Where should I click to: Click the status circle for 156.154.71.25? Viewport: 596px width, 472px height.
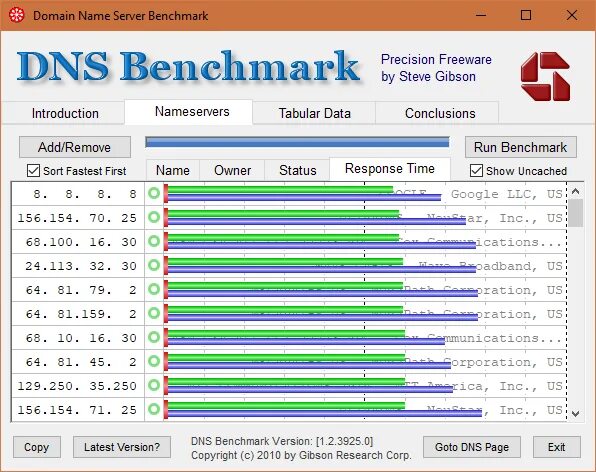click(x=154, y=409)
